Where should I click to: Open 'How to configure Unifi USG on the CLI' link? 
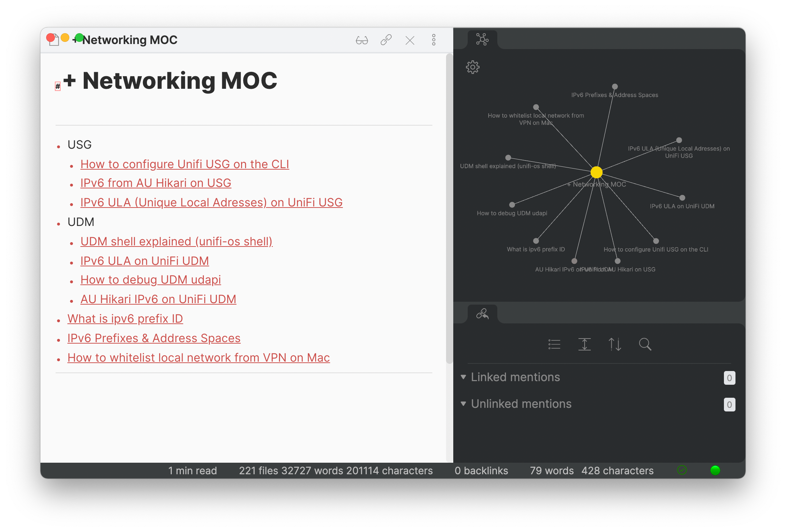click(x=184, y=164)
